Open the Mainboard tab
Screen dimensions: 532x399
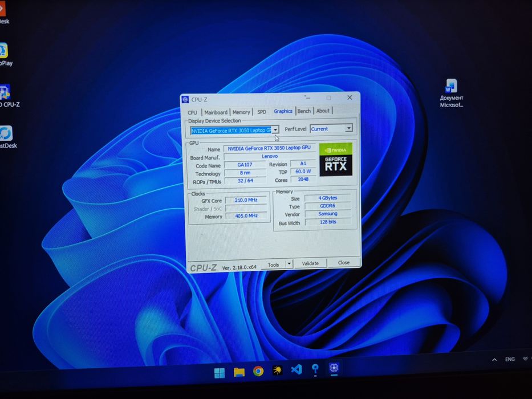point(216,112)
